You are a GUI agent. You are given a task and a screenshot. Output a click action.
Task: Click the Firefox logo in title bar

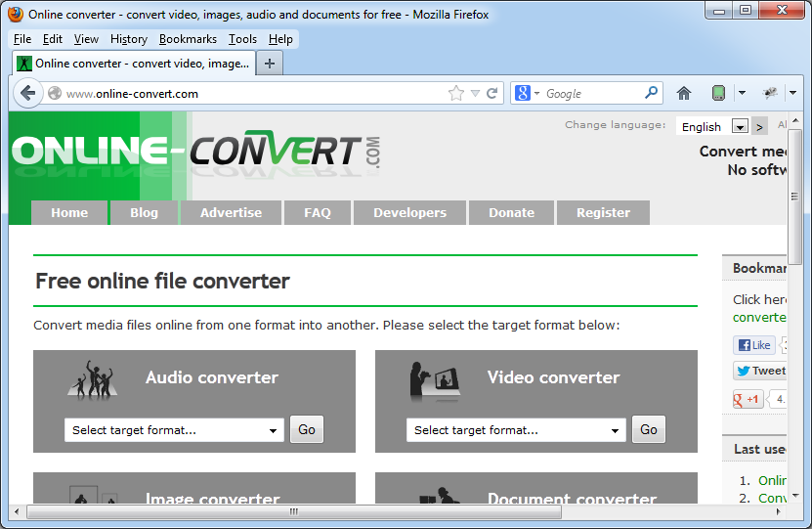16,14
